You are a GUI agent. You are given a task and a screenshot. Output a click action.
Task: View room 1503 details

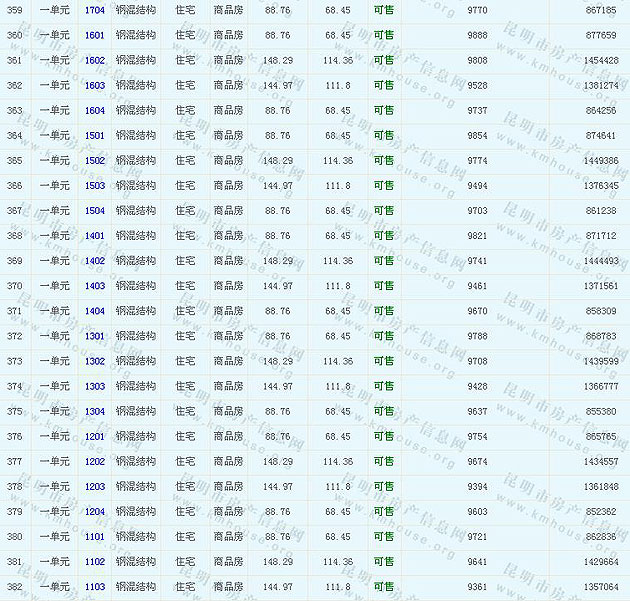(95, 185)
